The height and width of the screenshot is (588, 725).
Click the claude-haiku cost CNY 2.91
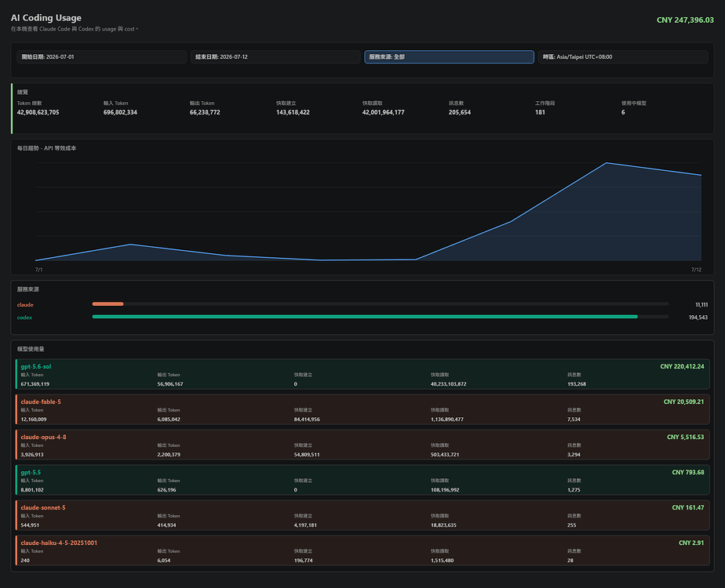[x=691, y=543]
